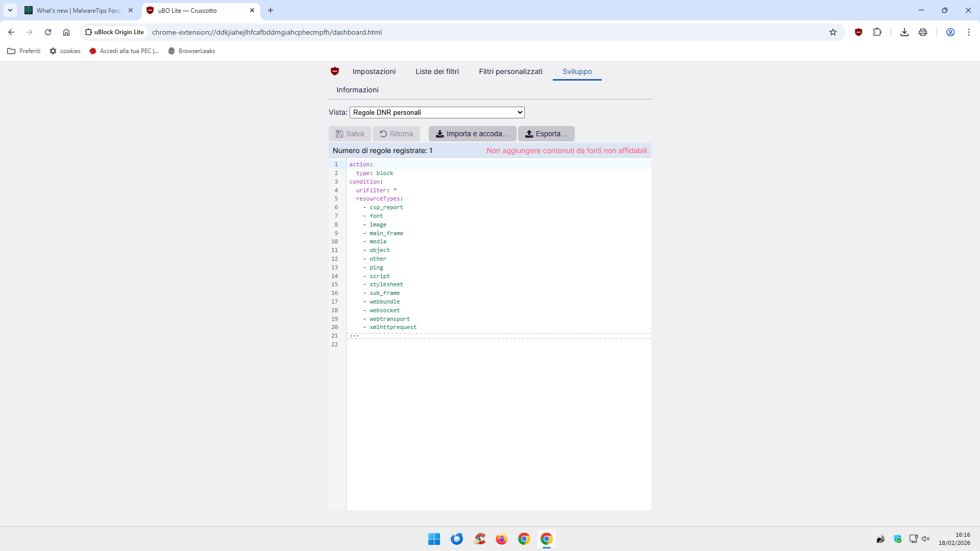
Task: Open the Chrome downloads icon
Action: 904,32
